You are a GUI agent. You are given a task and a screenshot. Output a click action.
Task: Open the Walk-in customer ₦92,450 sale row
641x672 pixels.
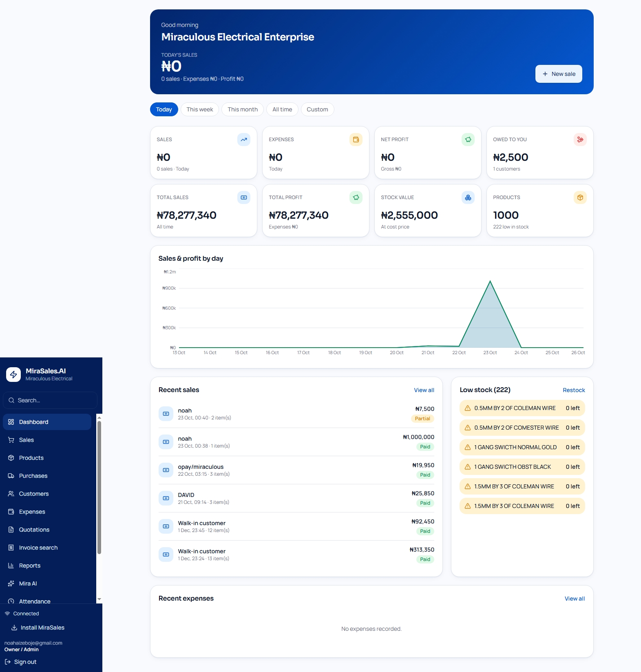coord(296,526)
